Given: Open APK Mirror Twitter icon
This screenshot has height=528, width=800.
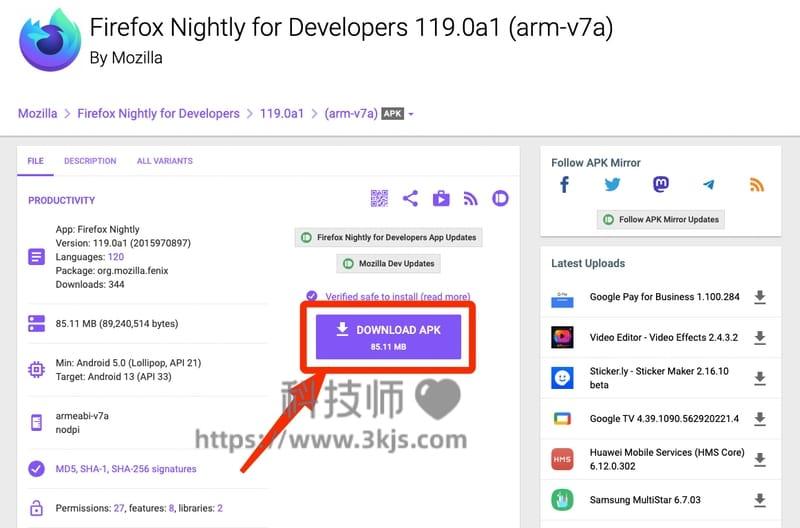Looking at the screenshot, I should (x=612, y=185).
